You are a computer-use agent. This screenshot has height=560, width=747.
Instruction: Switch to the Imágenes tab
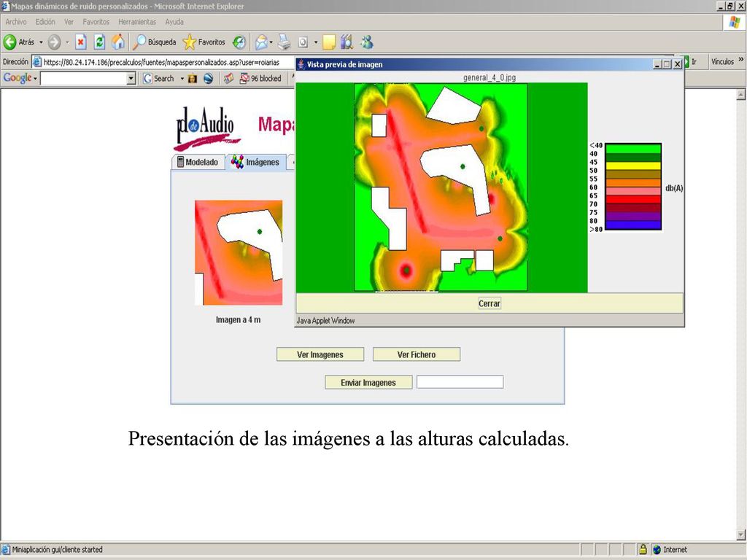(x=256, y=162)
